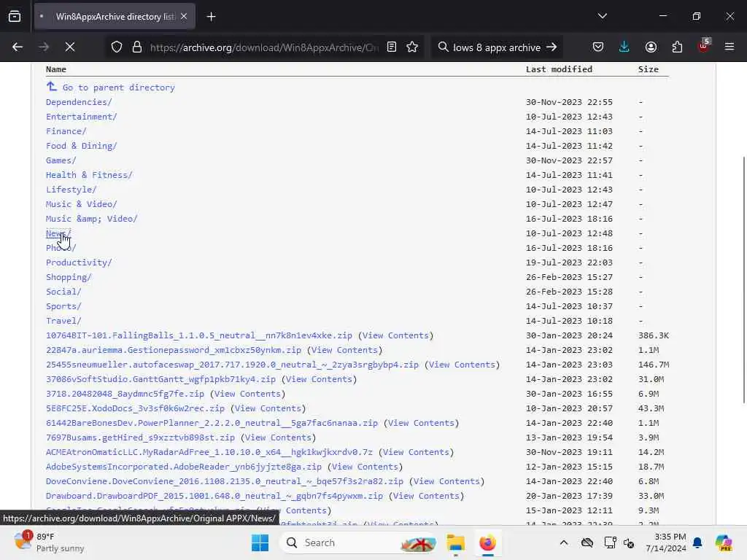
Task: View Contents of auriemma.Gestionepassword zip
Action: click(x=344, y=350)
